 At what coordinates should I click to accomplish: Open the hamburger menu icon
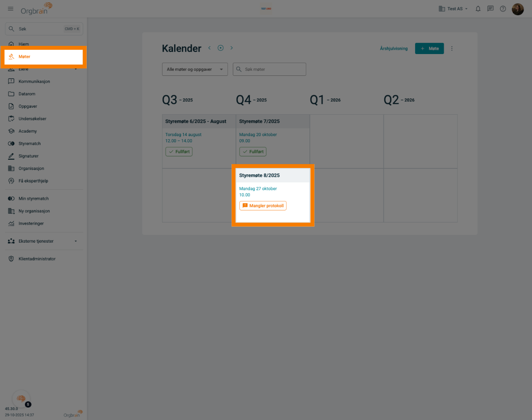(10, 9)
